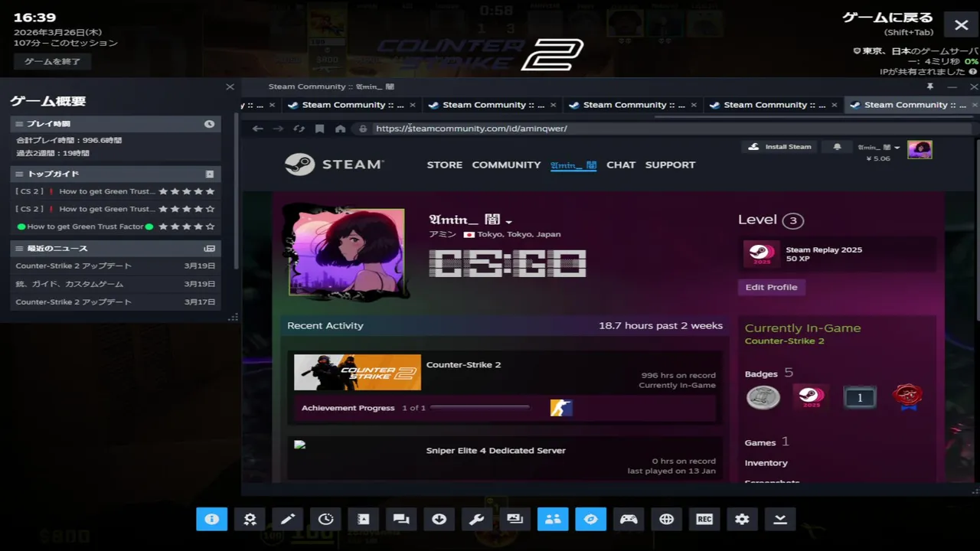
Task: Open the playtime clock timer icon
Action: click(325, 519)
